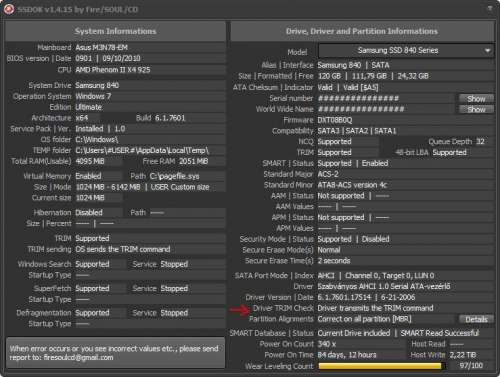Click the Secure Erase Time 2 seconds value
This screenshot has width=500, height=377.
coord(334,261)
